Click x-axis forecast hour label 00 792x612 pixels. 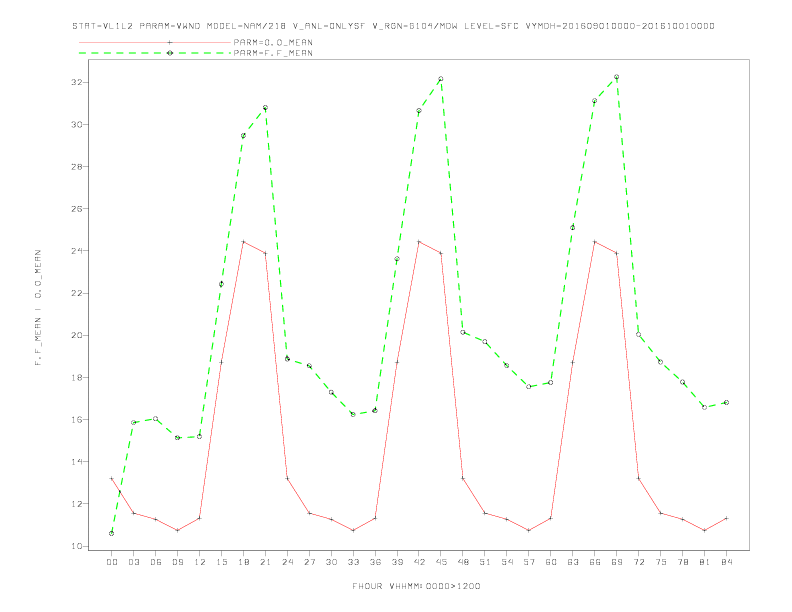112,562
